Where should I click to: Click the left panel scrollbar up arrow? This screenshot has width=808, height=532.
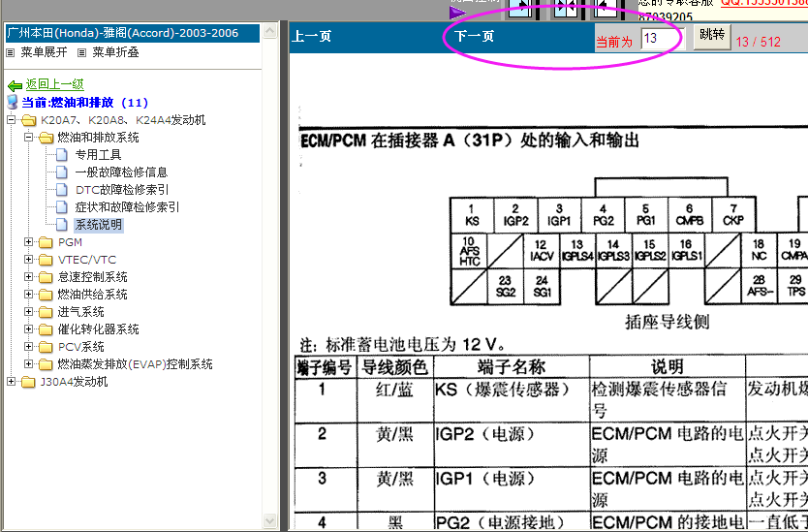[270, 31]
